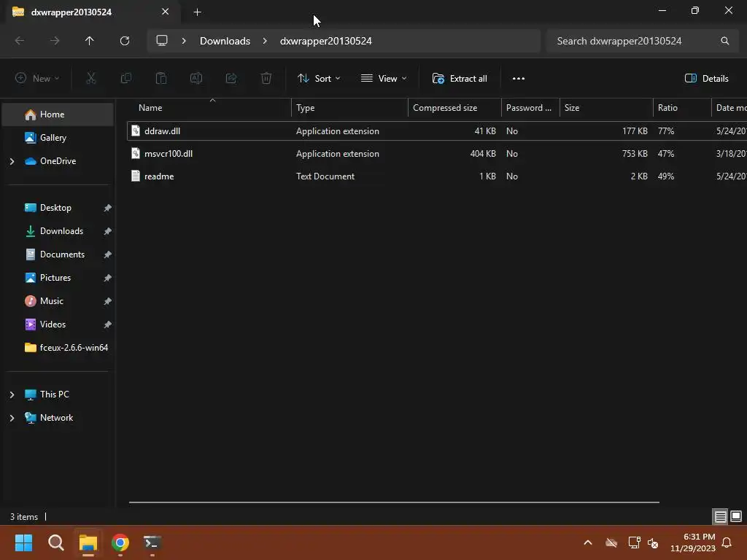The height and width of the screenshot is (560, 747).
Task: Expand OneDrive in navigation pane
Action: pos(12,161)
